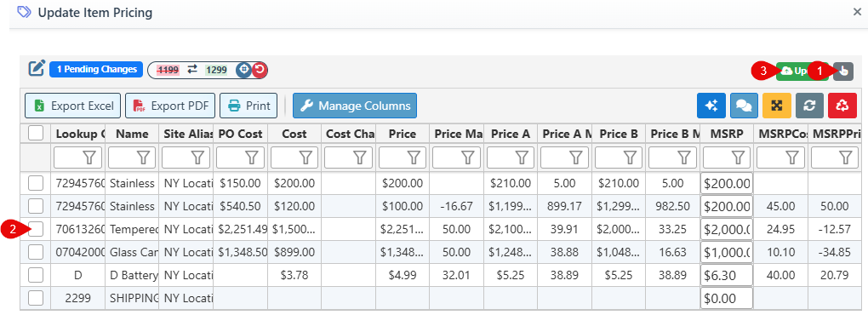Screen dimensions: 868x315
Task: Check the row with PO Cost $150.00
Action: click(x=36, y=183)
